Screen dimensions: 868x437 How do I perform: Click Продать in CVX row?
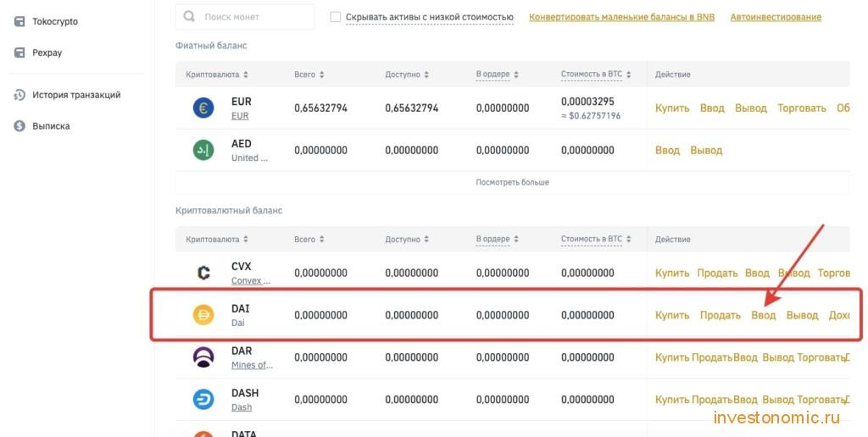pyautogui.click(x=717, y=273)
